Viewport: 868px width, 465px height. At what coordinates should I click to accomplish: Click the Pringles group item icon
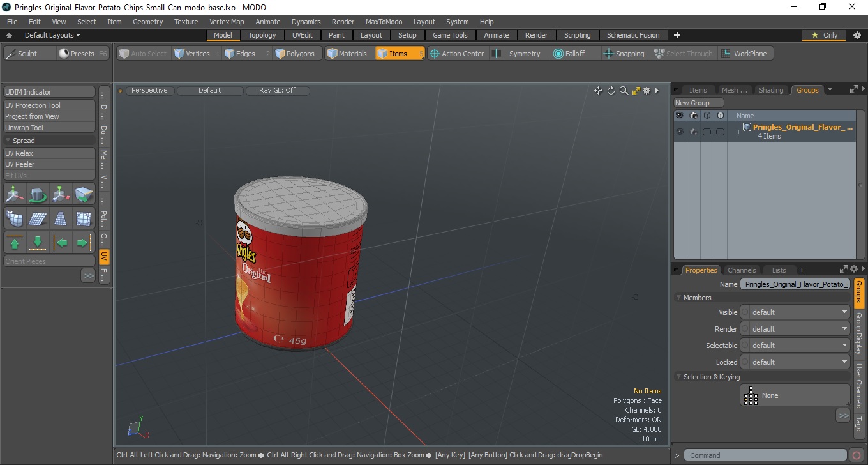[x=747, y=127]
